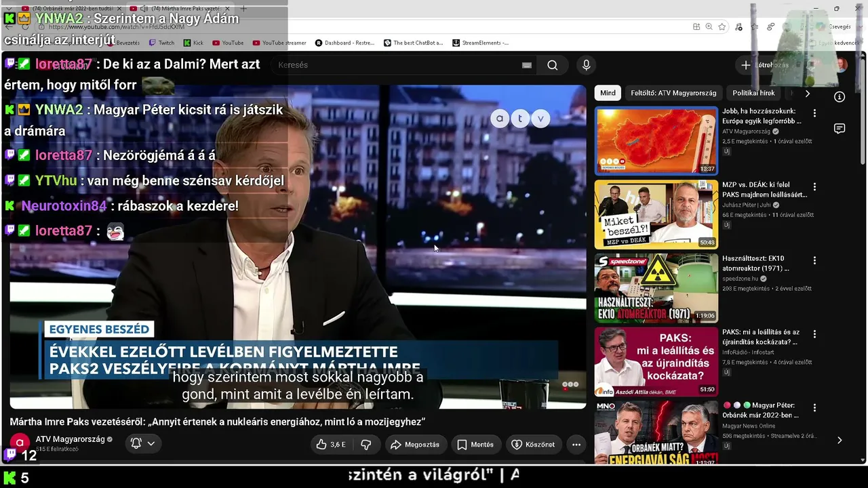Screen dimensions: 868x488
Task: Open the on-screen keyboard icon in search box
Action: pyautogui.click(x=527, y=65)
